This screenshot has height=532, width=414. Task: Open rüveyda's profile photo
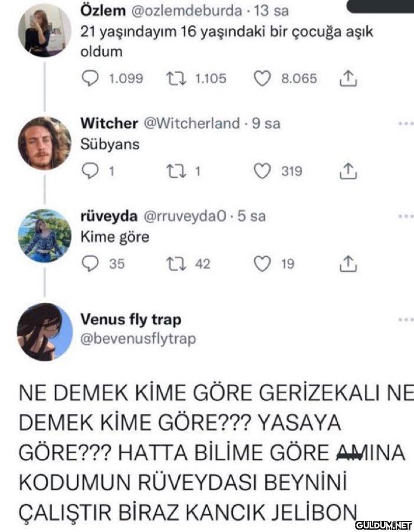point(45,236)
